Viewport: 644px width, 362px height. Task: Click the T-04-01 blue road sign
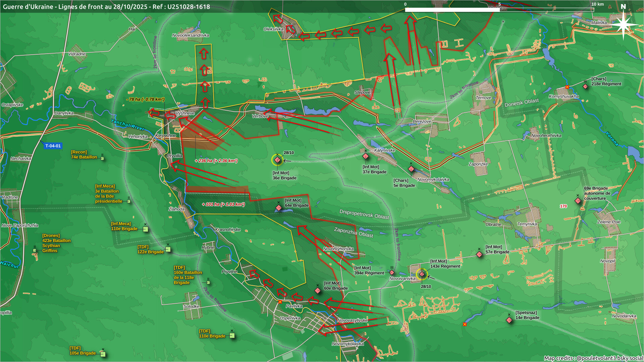pyautogui.click(x=53, y=146)
